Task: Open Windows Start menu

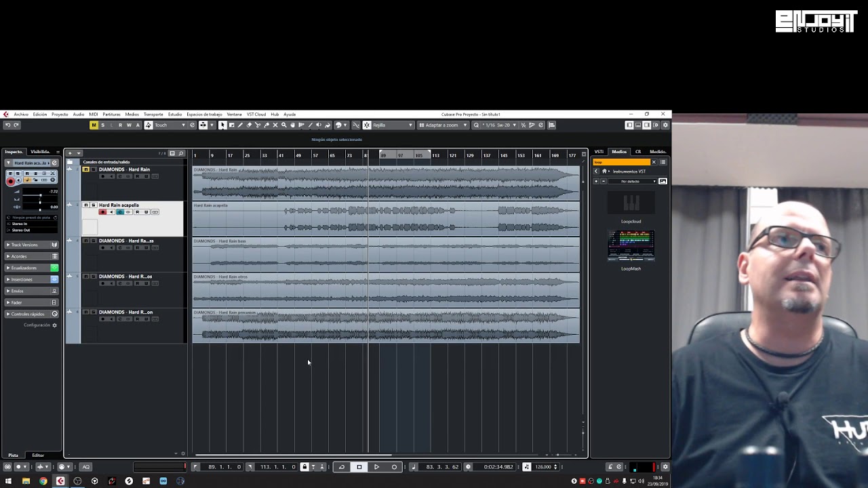Action: (x=7, y=481)
